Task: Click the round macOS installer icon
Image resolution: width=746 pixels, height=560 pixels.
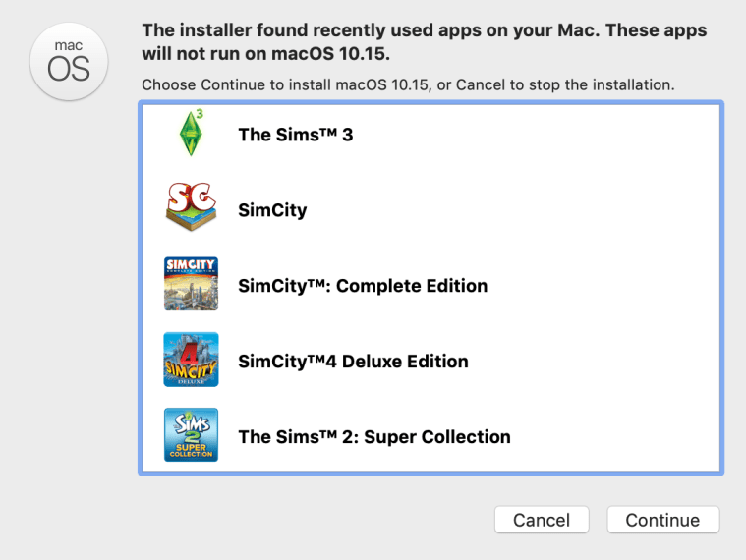Action: point(69,61)
